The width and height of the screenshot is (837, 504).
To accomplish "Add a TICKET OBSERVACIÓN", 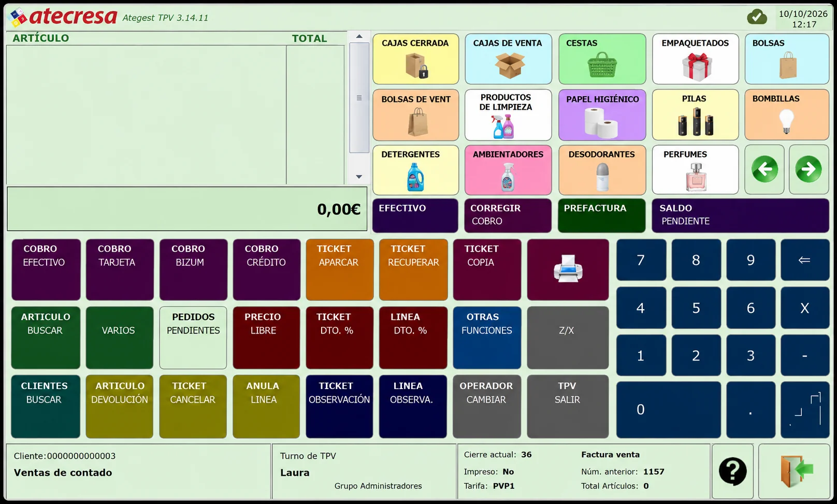I will pyautogui.click(x=339, y=407).
